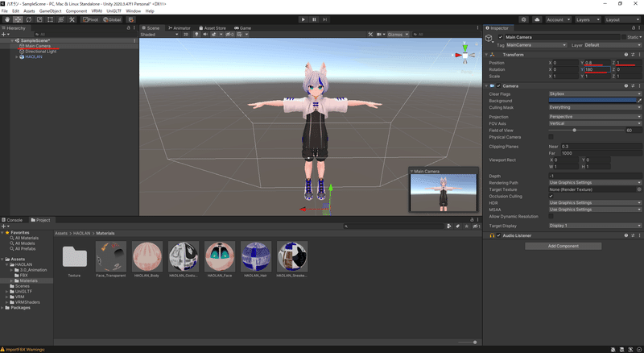The image size is (644, 353).
Task: Click Assets in Project breadcrumb
Action: (x=61, y=233)
